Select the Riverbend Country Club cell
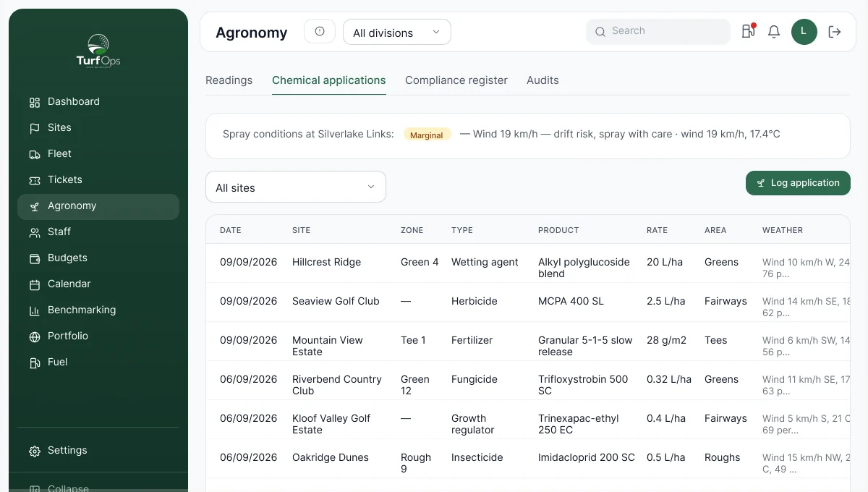868x492 pixels. [337, 385]
